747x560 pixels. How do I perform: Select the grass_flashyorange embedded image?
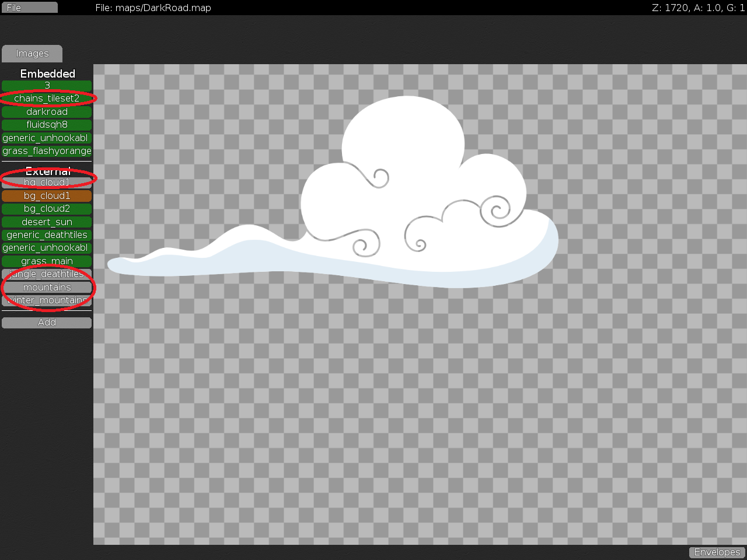coord(47,150)
